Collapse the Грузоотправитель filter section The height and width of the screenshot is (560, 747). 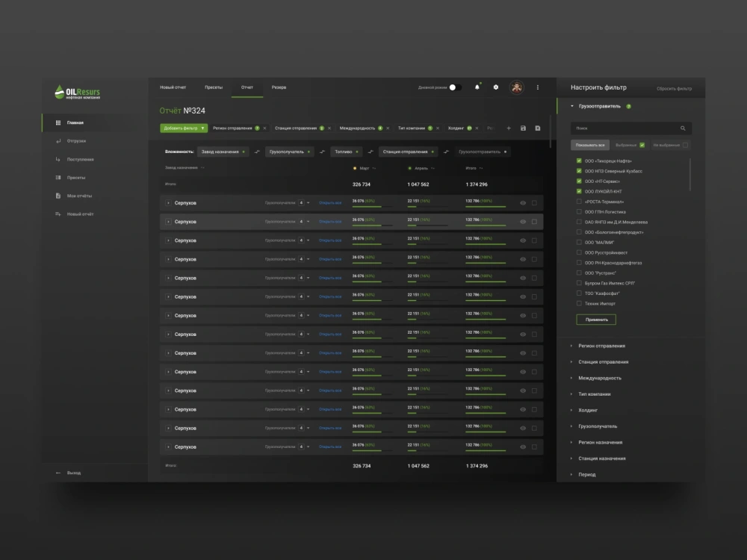point(572,106)
